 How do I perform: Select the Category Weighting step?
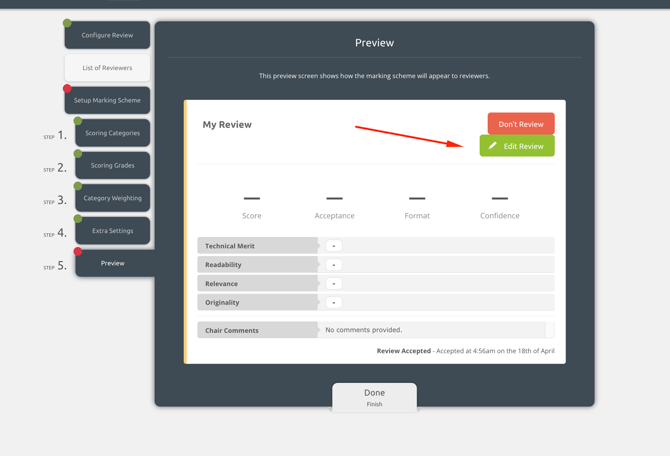coord(113,198)
